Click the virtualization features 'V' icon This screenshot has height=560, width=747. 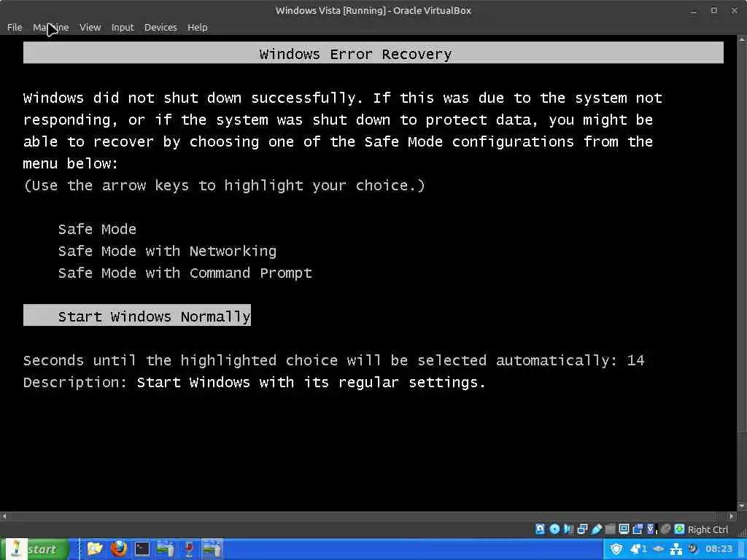pos(651,529)
